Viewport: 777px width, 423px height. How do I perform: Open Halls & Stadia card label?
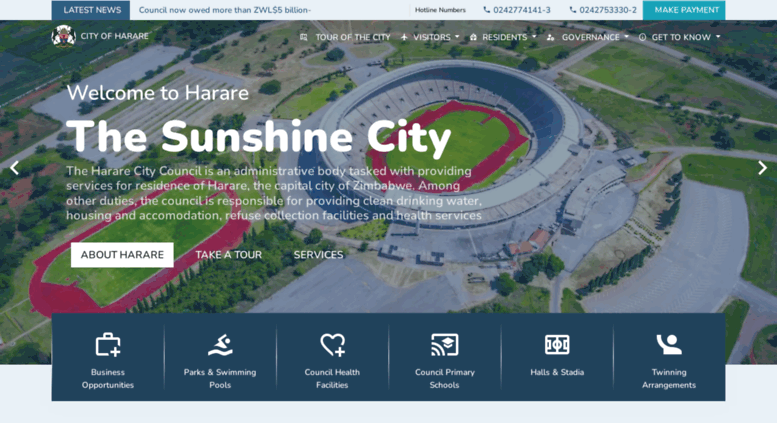(x=557, y=372)
